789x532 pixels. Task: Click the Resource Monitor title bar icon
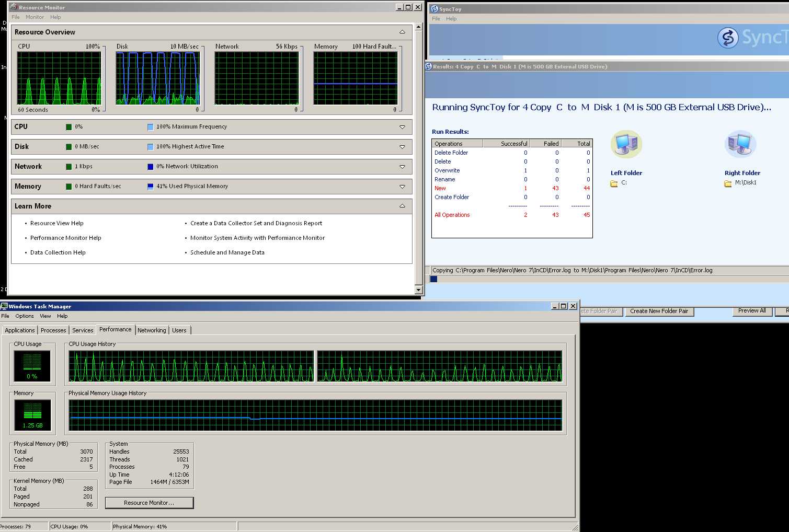14,7
